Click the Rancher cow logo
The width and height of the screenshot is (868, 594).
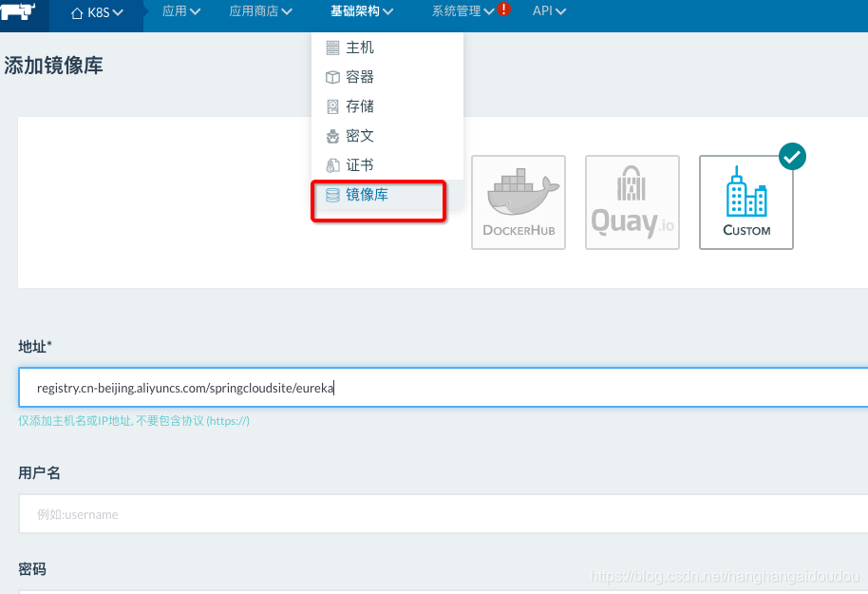[18, 11]
